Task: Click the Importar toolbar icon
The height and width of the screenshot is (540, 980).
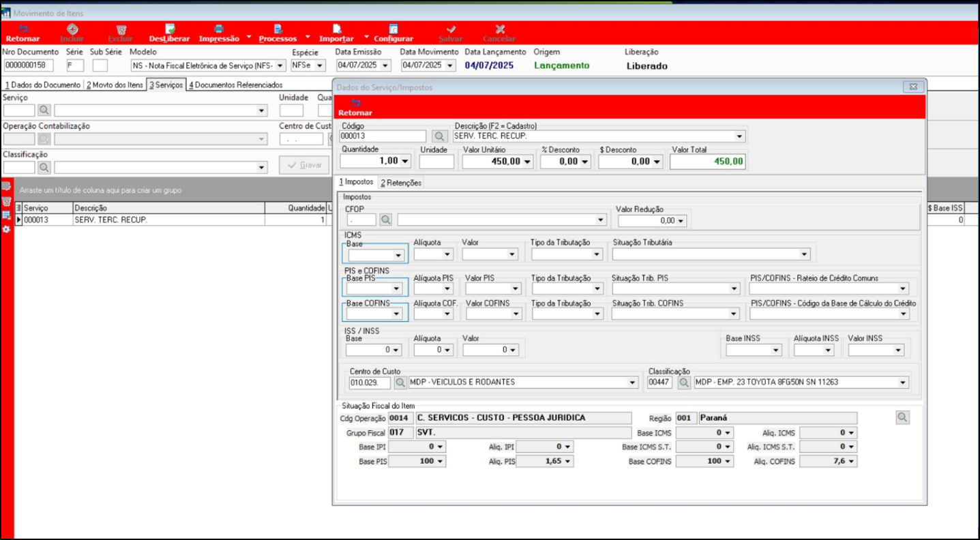Action: tap(336, 33)
